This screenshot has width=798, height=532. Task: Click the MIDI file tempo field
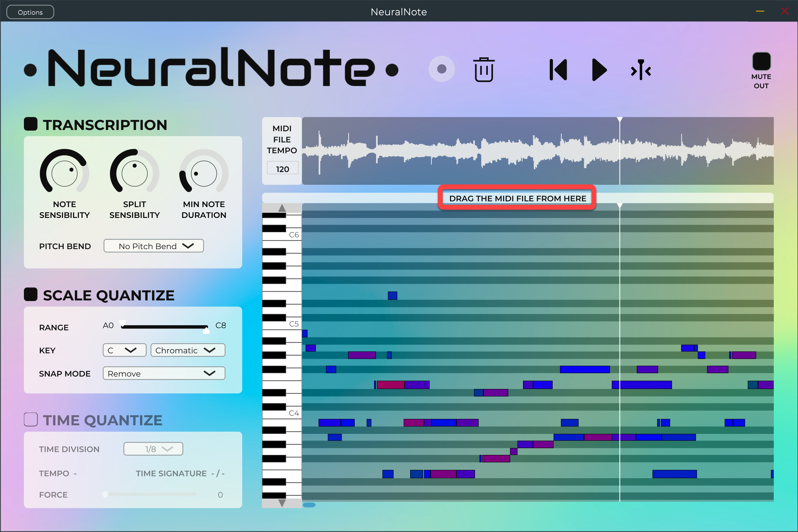click(282, 169)
